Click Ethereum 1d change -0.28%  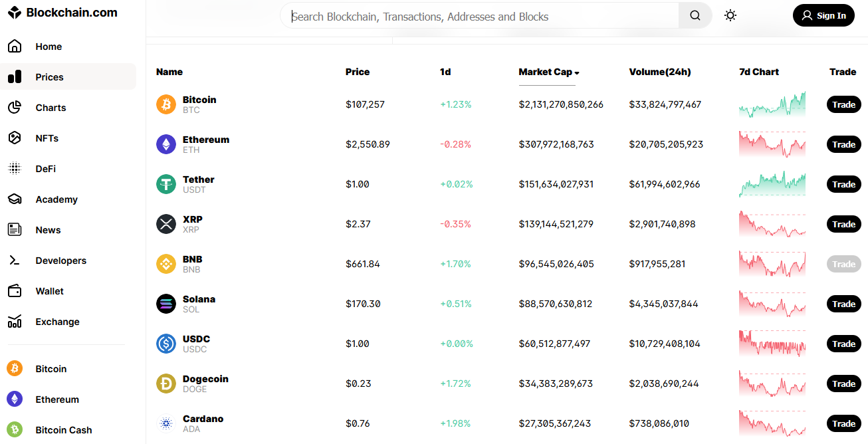455,144
